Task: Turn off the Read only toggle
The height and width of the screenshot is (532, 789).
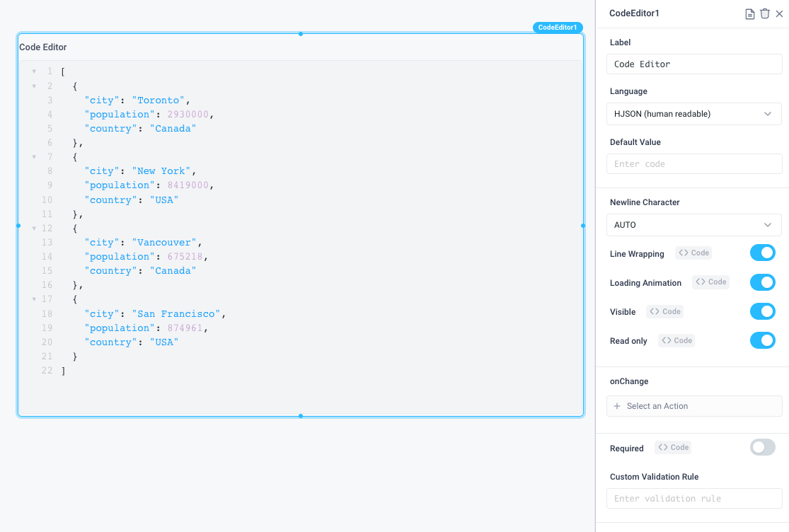Action: click(x=762, y=340)
